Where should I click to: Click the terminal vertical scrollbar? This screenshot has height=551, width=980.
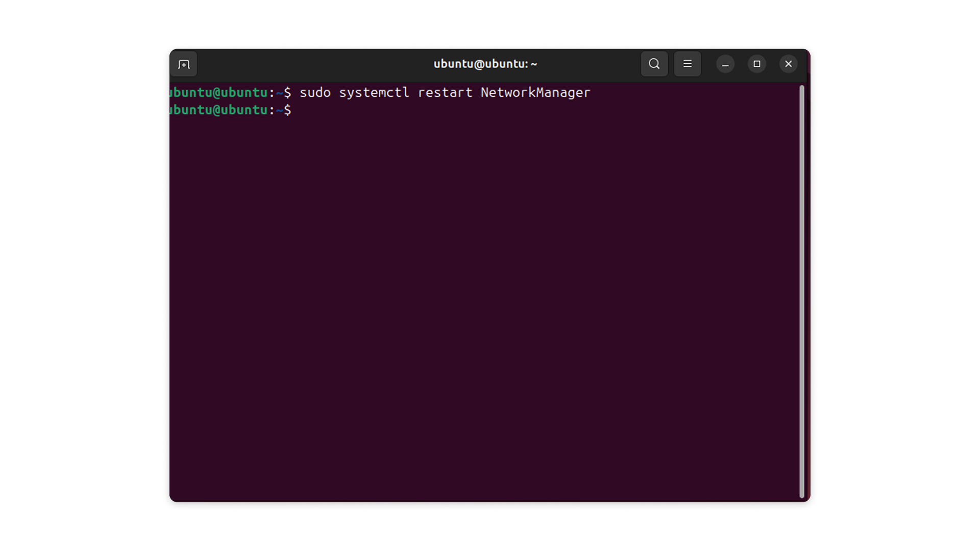coord(801,291)
